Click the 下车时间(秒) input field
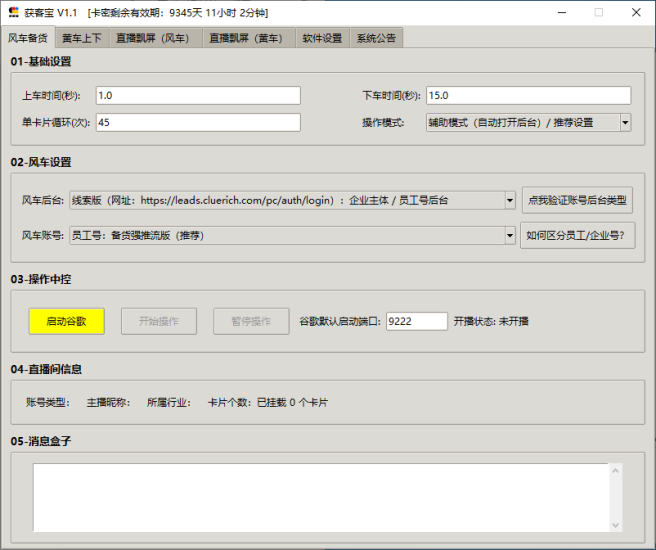This screenshot has height=550, width=656. click(528, 95)
